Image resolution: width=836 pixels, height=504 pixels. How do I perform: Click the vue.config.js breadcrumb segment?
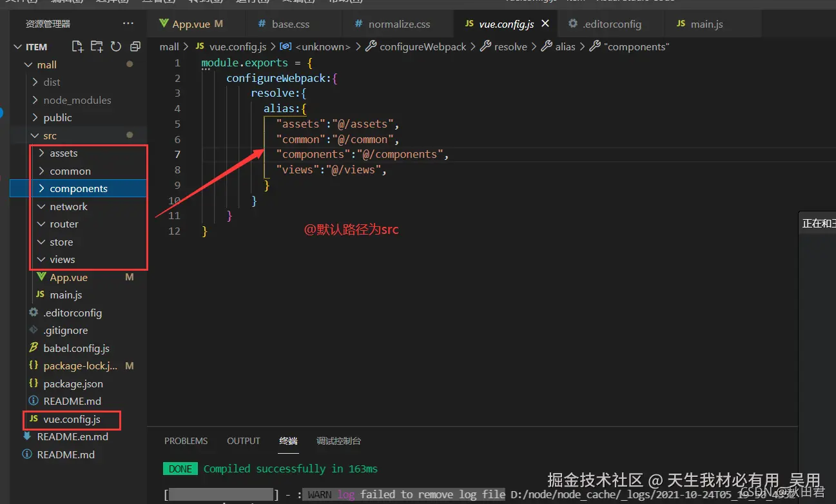(238, 46)
